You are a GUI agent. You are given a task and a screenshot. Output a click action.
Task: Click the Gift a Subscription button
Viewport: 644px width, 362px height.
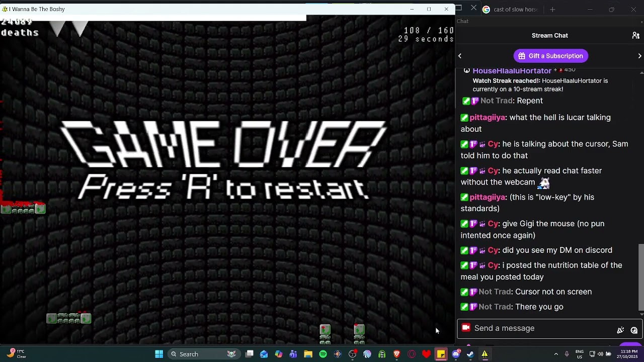551,56
